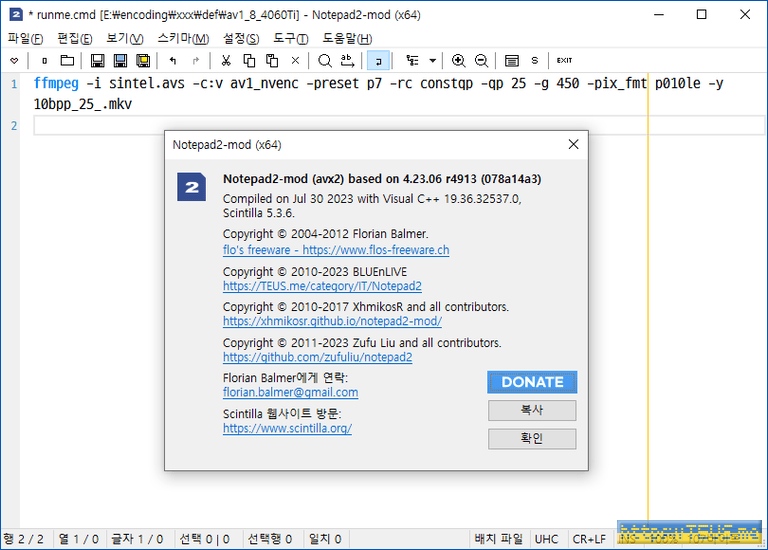This screenshot has height=550, width=768.
Task: Click the S scheme configure icon
Action: coord(534,61)
